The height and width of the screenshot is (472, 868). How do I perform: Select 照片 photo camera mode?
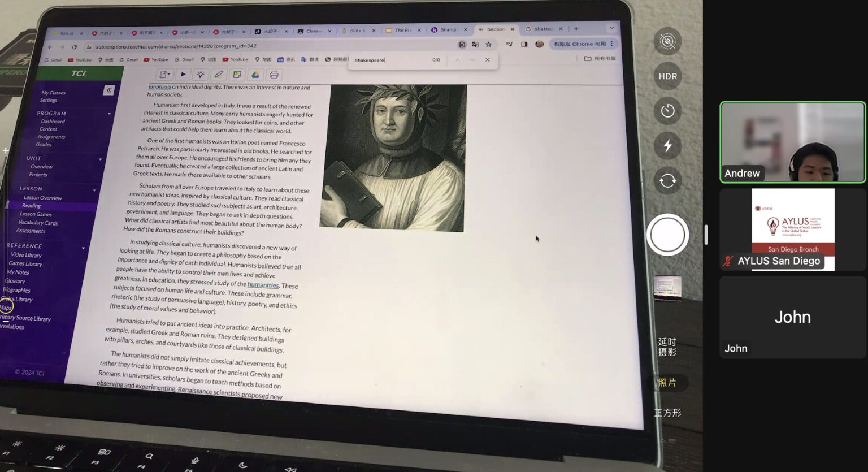point(667,383)
